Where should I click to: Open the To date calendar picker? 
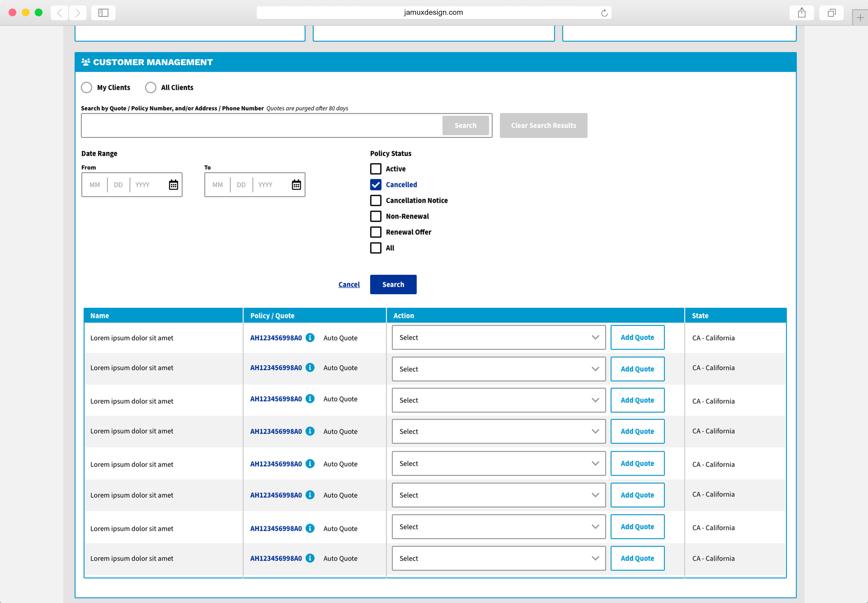(296, 185)
